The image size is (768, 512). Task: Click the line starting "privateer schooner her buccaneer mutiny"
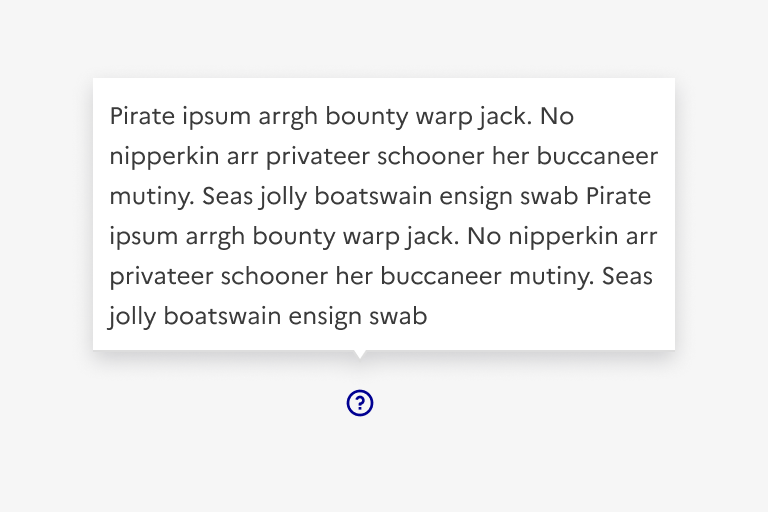(x=381, y=277)
